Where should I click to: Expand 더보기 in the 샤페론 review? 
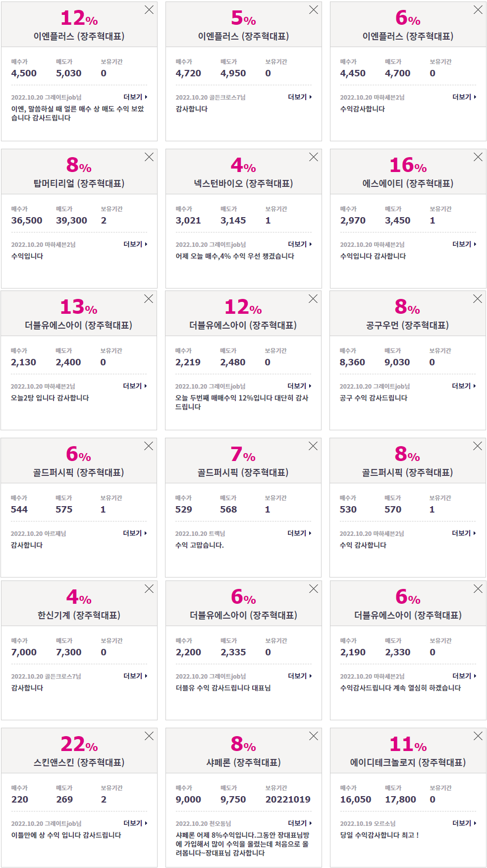tap(300, 823)
